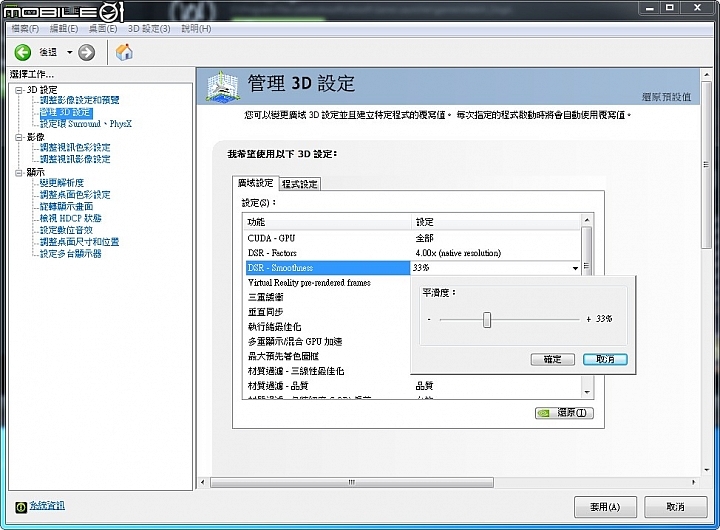Viewport: 720px width, 530px height.
Task: Collapse the 顯示 tree node
Action: coord(19,173)
